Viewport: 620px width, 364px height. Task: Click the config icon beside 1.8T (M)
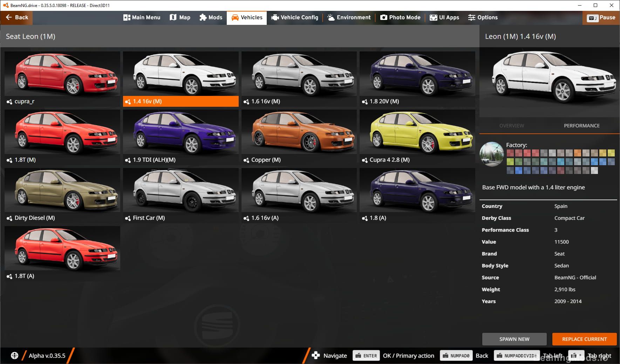click(x=9, y=160)
